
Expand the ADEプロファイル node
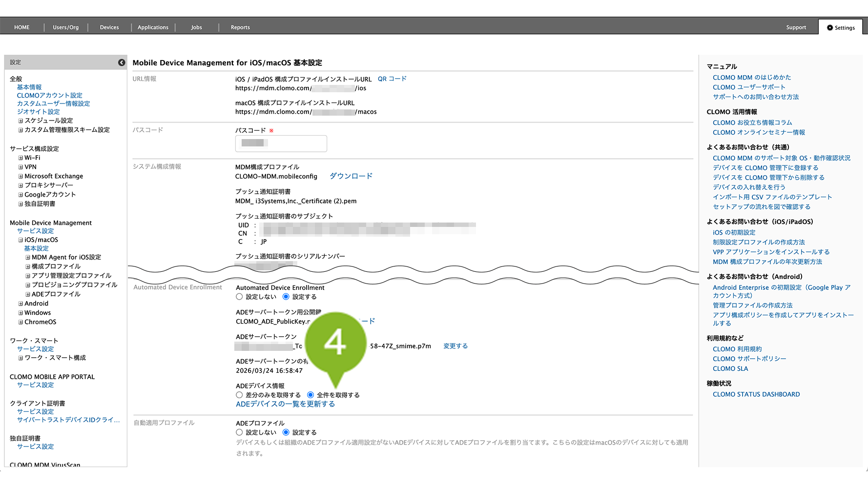pos(28,294)
